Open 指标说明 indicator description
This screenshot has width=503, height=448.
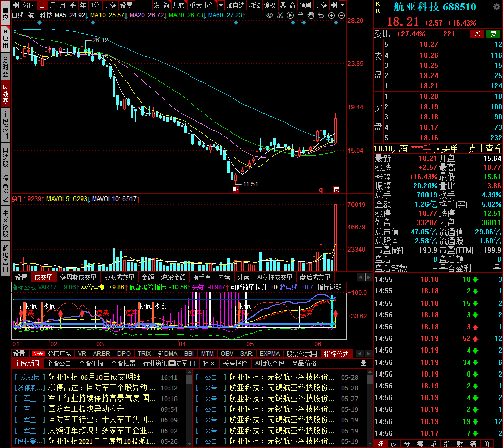pos(330,287)
